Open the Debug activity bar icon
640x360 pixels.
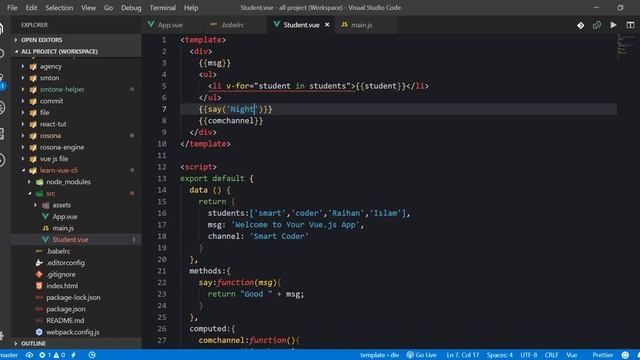(x=2, y=107)
